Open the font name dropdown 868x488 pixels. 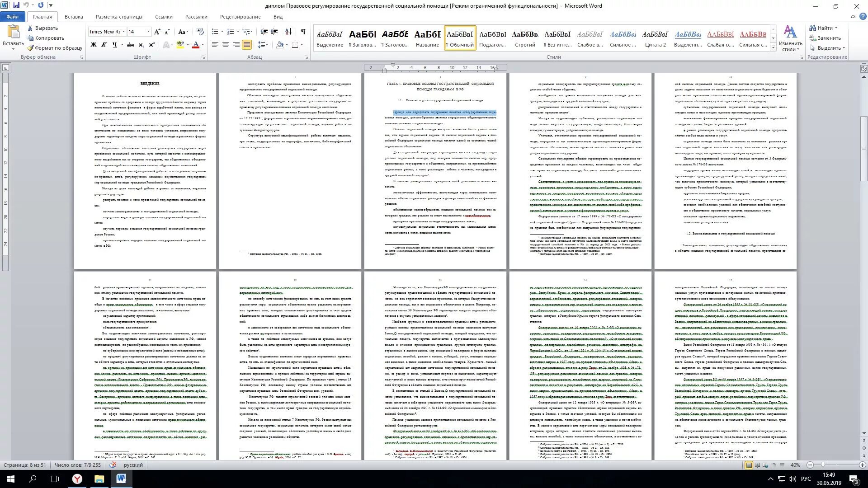point(123,32)
